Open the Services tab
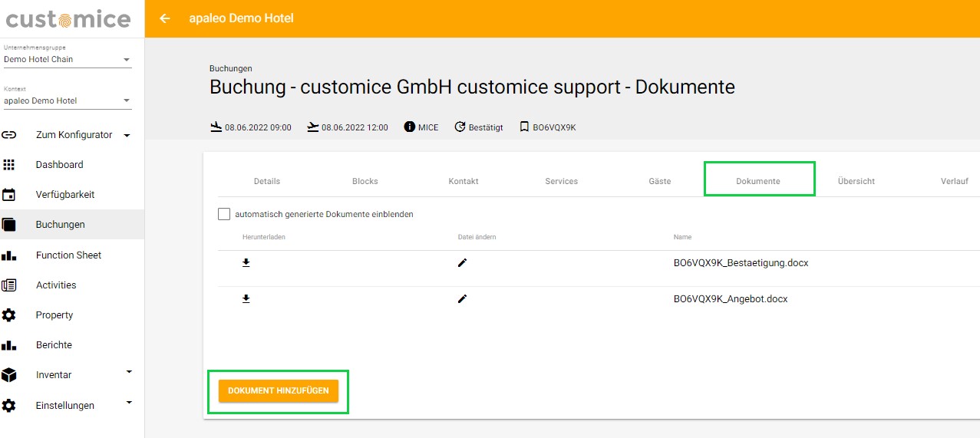The width and height of the screenshot is (980, 438). 562,181
